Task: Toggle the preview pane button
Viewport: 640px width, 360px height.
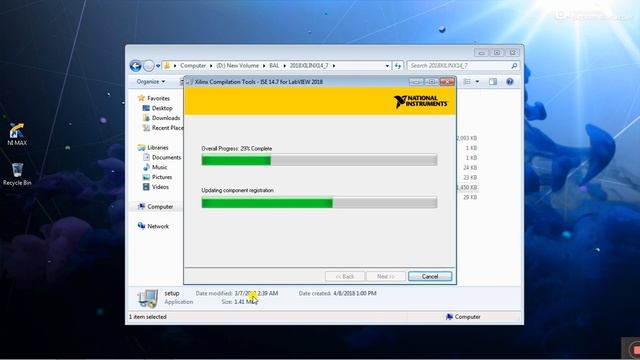Action: tap(493, 82)
